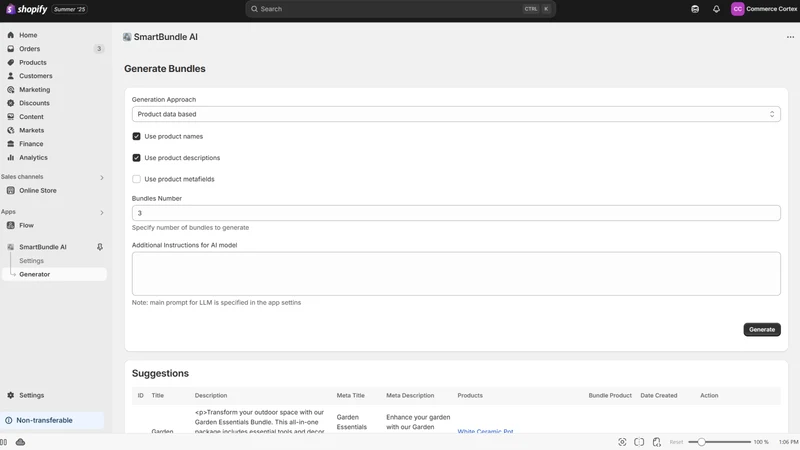Click the Summer '25 edition badge

(x=69, y=9)
